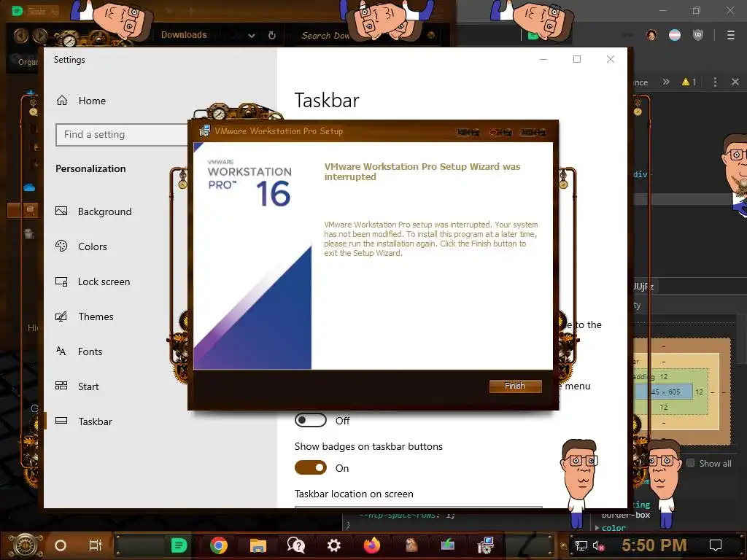Screen dimensions: 747x560
Task: Launch Firefox from the taskbar
Action: (372, 545)
